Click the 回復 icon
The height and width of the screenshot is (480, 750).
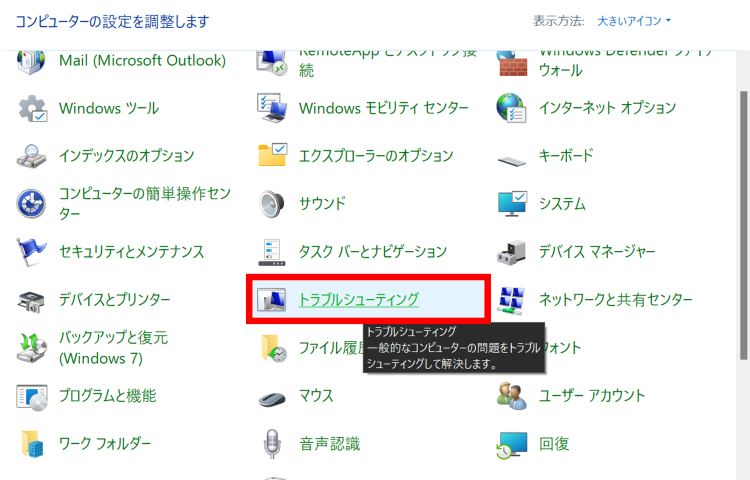point(512,445)
